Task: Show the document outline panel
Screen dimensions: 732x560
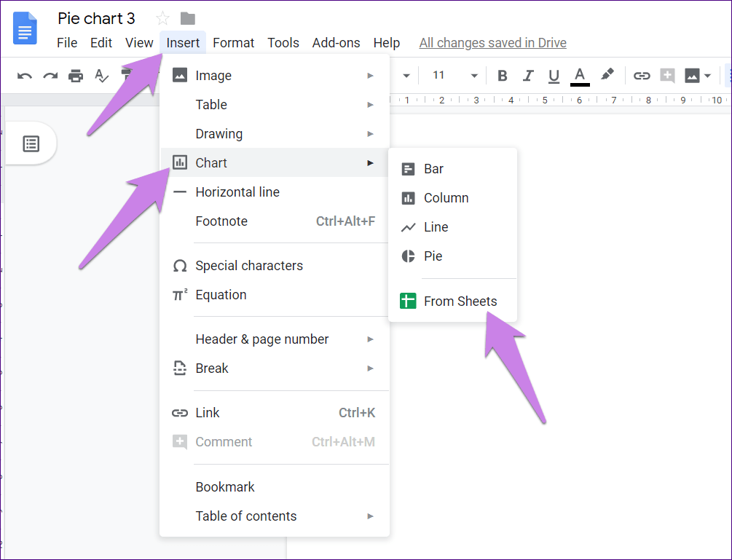Action: 31,143
